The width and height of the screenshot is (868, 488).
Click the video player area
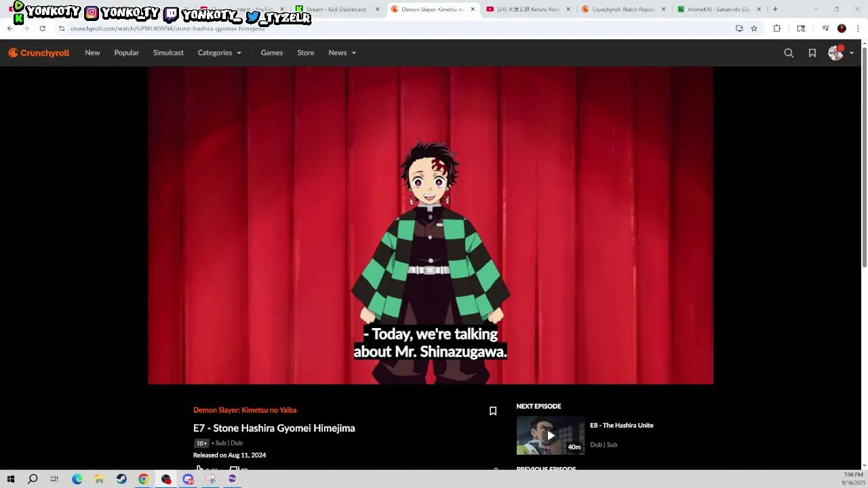click(431, 225)
